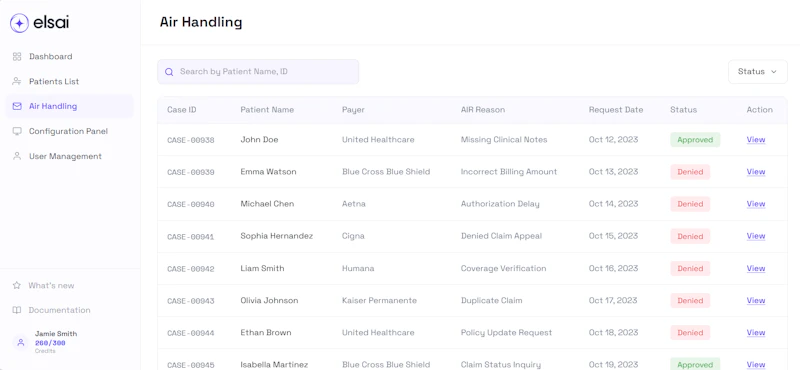Click the Status column header
This screenshot has height=370, width=800.
(x=683, y=110)
